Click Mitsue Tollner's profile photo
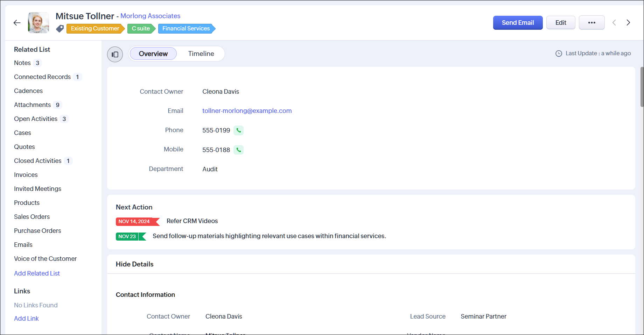The height and width of the screenshot is (335, 644). 38,23
